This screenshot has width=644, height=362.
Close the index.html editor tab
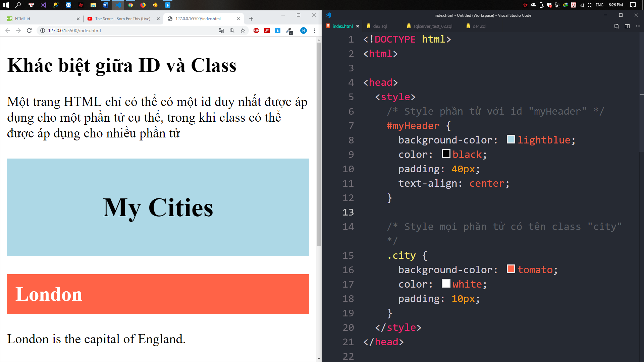coord(358,26)
